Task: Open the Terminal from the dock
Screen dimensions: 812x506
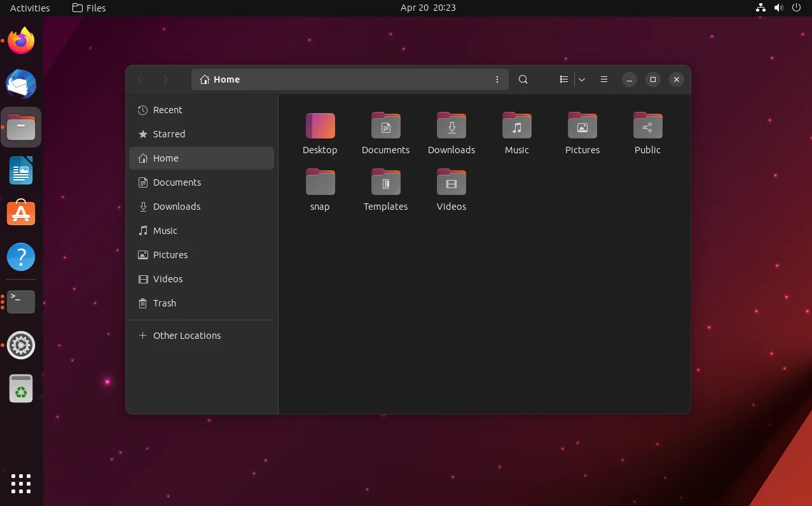Action: tap(21, 302)
